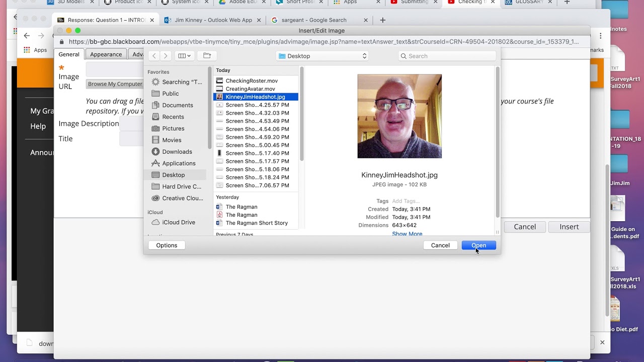Click the Options button in the file dialog
Image resolution: width=644 pixels, height=362 pixels.
coord(167,245)
